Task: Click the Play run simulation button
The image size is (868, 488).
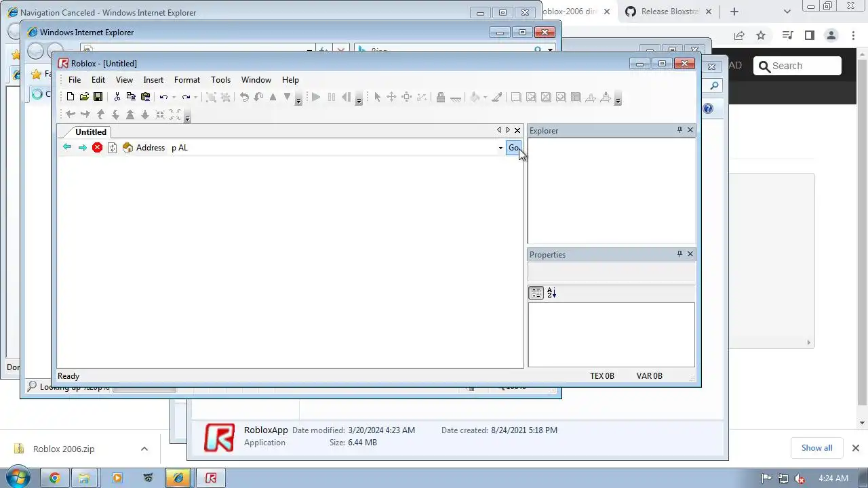Action: pyautogui.click(x=315, y=97)
